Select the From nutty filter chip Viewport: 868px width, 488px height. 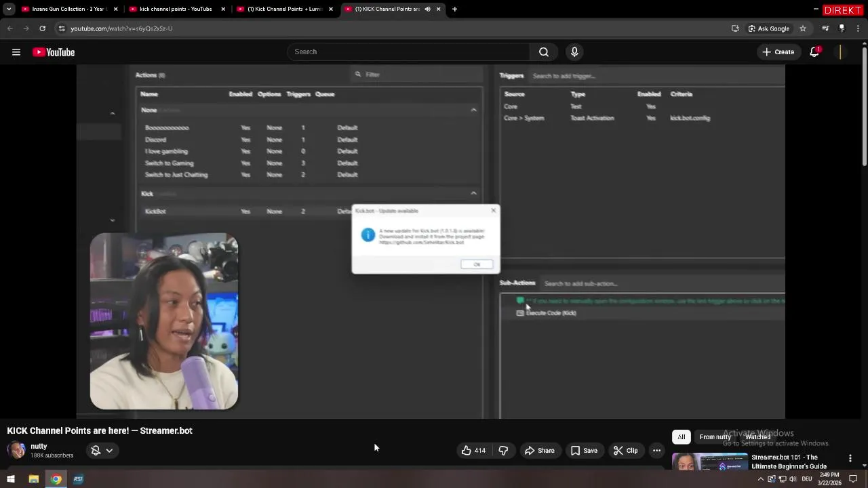tap(715, 437)
